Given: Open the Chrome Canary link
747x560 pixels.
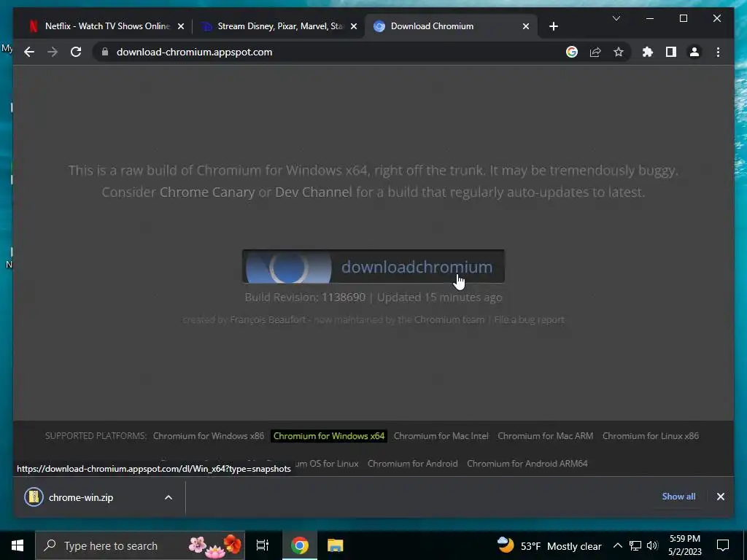Looking at the screenshot, I should (x=206, y=192).
